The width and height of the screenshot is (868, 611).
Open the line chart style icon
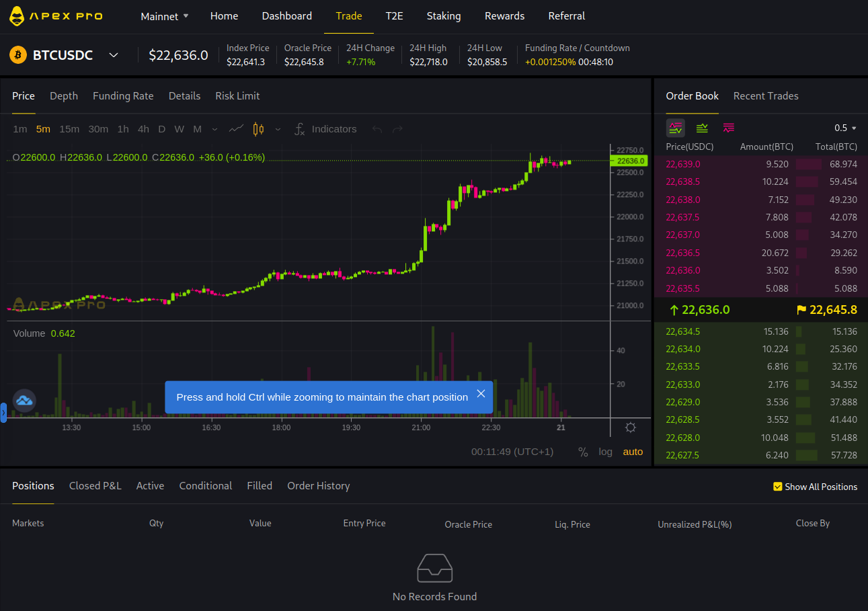point(236,129)
